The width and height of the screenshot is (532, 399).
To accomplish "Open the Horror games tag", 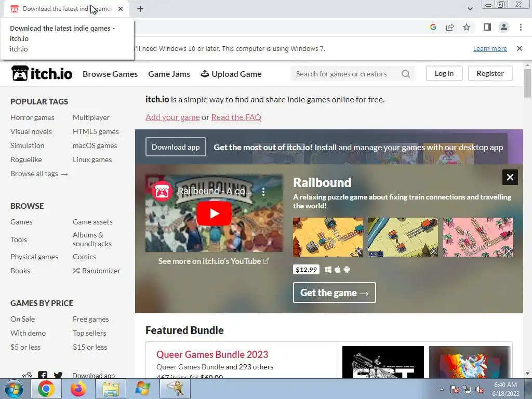I will point(32,117).
